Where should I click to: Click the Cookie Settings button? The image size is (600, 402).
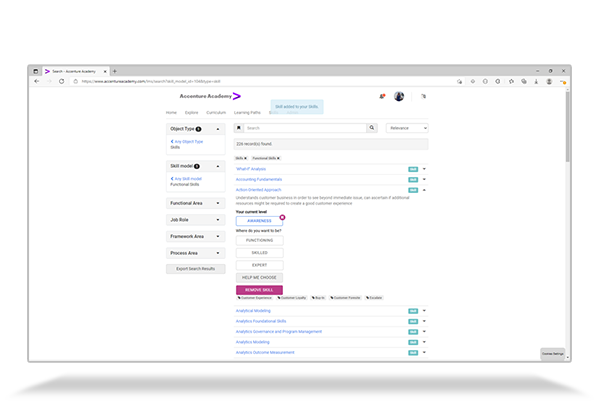click(553, 353)
